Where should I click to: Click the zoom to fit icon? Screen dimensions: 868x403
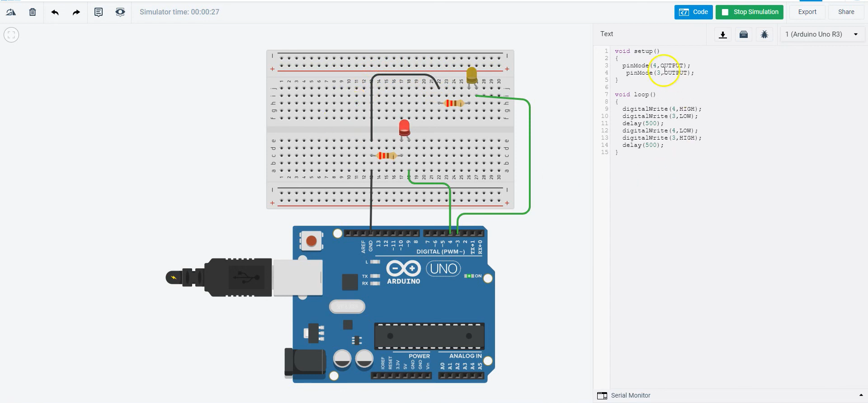[11, 35]
